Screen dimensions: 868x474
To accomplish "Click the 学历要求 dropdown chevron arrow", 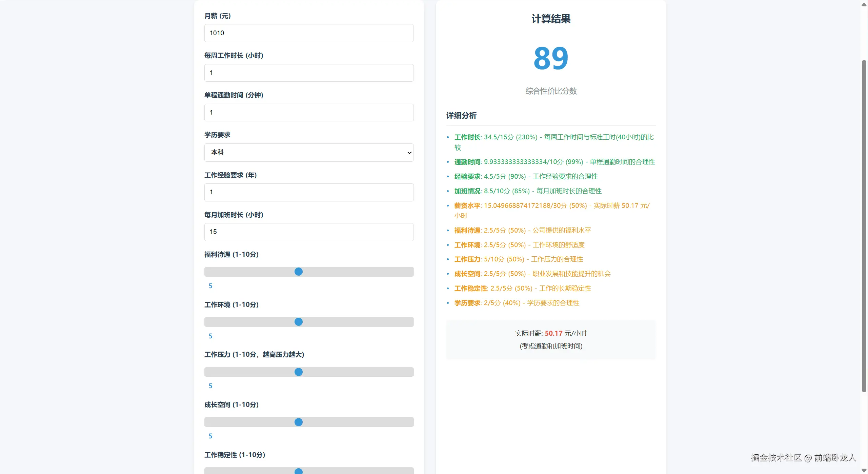I will pos(409,153).
